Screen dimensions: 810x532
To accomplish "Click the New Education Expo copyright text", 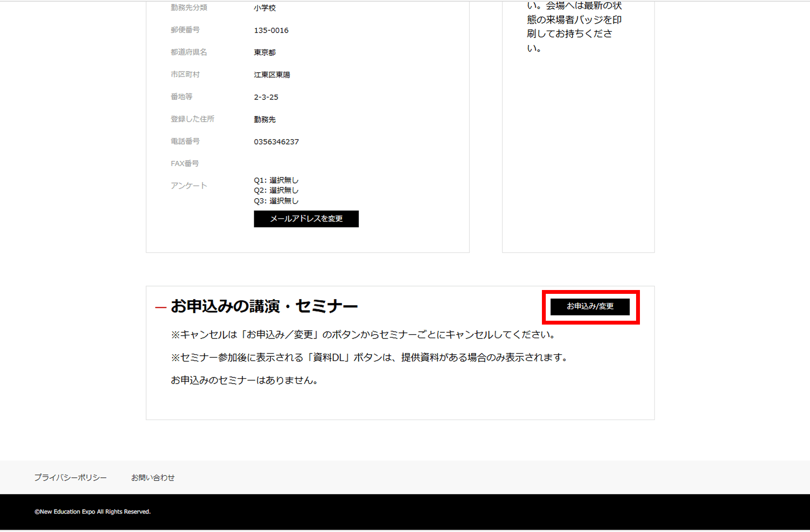I will click(x=92, y=511).
